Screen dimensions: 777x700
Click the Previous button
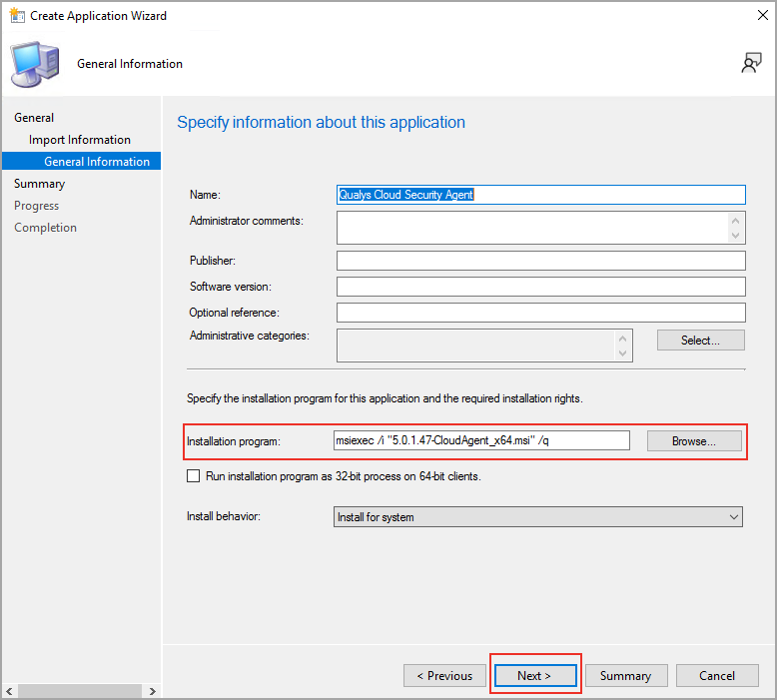coord(444,675)
